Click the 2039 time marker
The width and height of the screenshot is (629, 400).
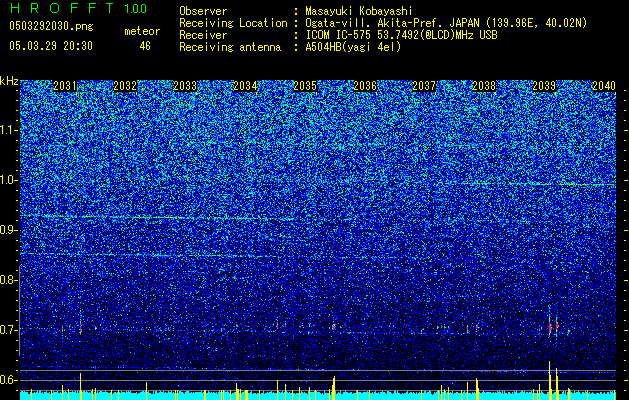(544, 86)
